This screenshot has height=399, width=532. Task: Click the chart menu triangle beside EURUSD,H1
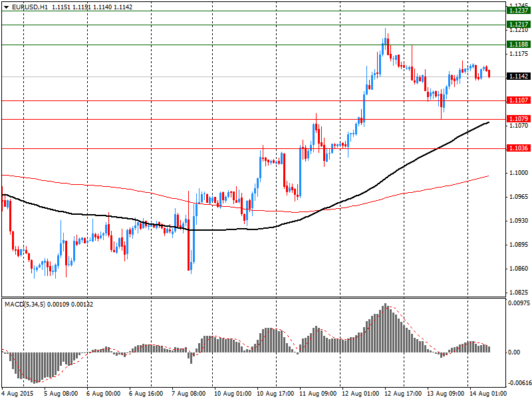click(6, 7)
